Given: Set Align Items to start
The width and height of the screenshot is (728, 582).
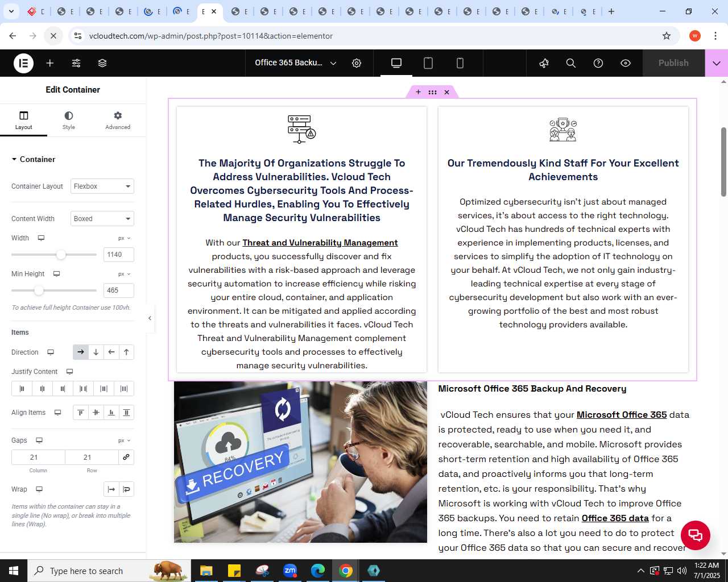Looking at the screenshot, I should (x=81, y=413).
